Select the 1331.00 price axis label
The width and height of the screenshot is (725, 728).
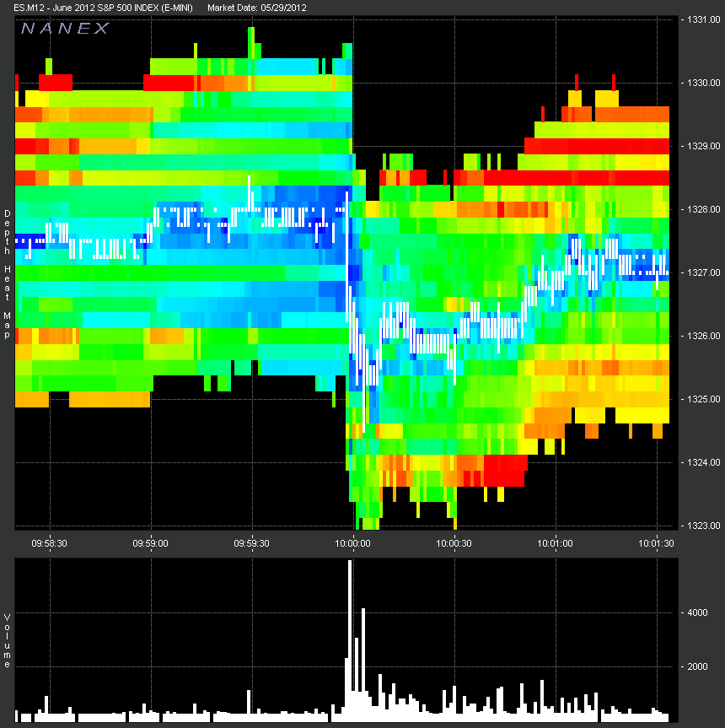click(703, 19)
